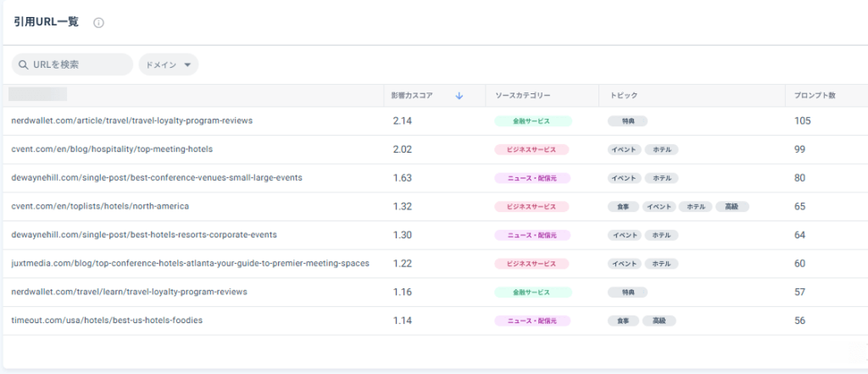Sort by the 影響力スコア column header
The width and height of the screenshot is (868, 374).
point(412,96)
